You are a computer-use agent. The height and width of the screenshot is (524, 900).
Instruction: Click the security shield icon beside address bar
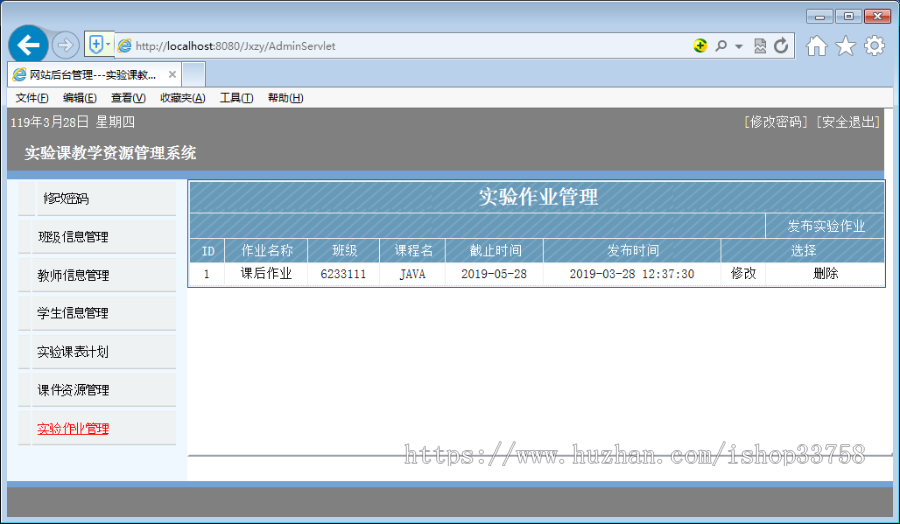pos(96,44)
